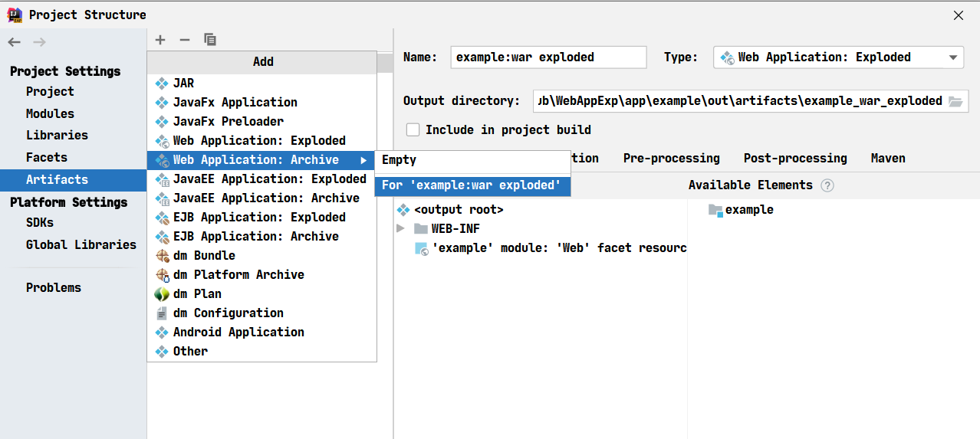Expand Web Application: Archive submenu arrow

point(363,160)
